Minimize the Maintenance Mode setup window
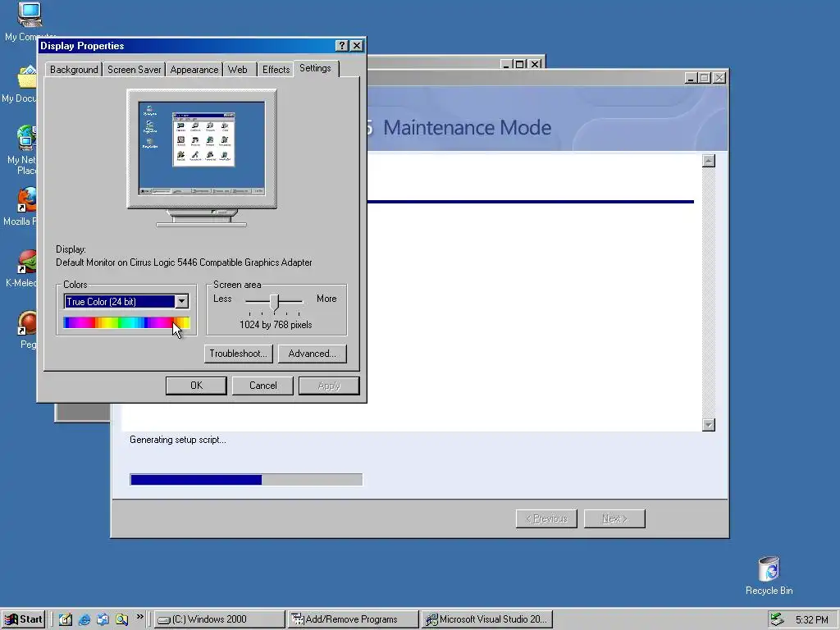The height and width of the screenshot is (630, 840). click(x=691, y=78)
